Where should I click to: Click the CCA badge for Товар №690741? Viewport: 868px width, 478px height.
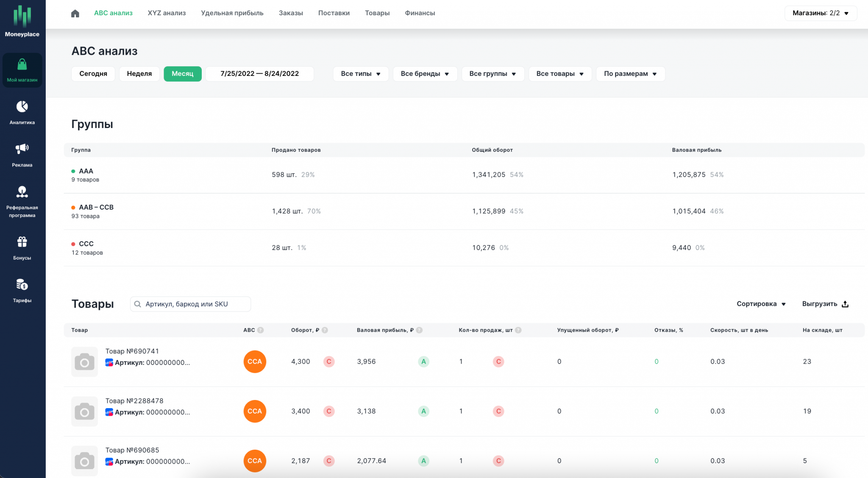tap(255, 361)
